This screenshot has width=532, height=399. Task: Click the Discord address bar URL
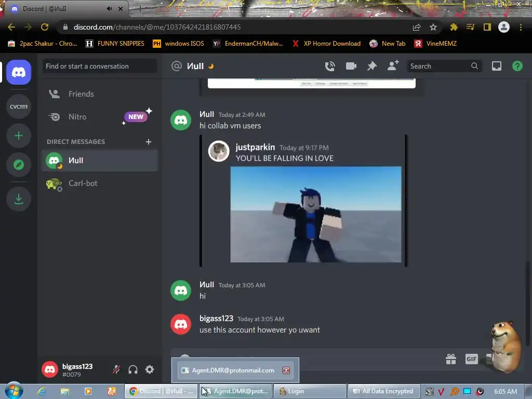pyautogui.click(x=157, y=27)
